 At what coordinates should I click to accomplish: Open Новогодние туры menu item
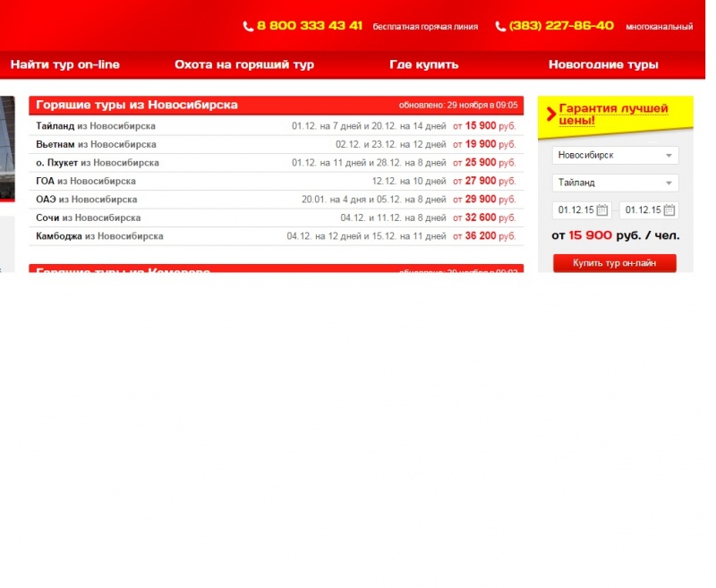pyautogui.click(x=603, y=64)
